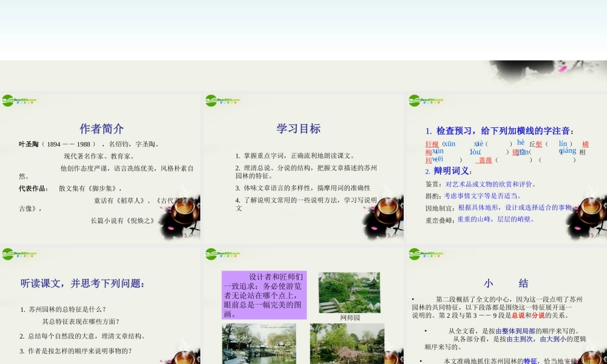Click the line 其总特征表现在哪些方面
Viewport: 607px width, 364px height.
point(81,322)
